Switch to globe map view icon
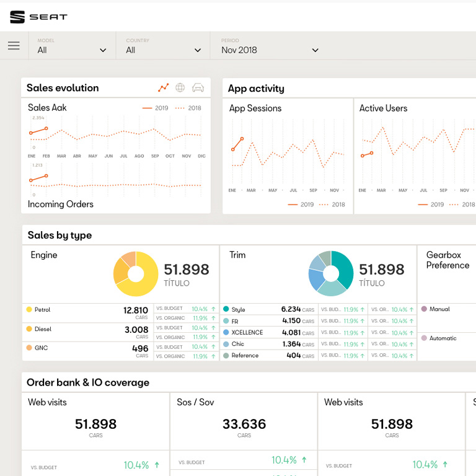476x476 pixels. [x=180, y=88]
